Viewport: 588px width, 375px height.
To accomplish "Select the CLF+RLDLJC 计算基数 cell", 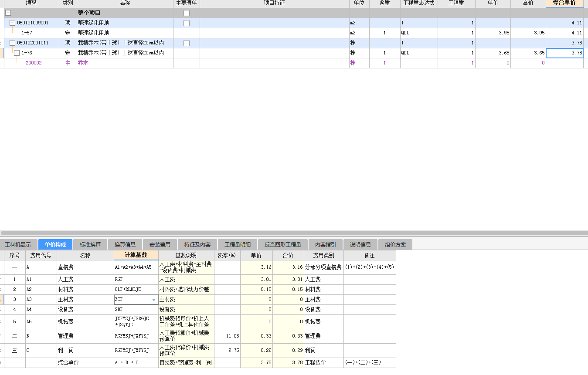I will pos(136,290).
